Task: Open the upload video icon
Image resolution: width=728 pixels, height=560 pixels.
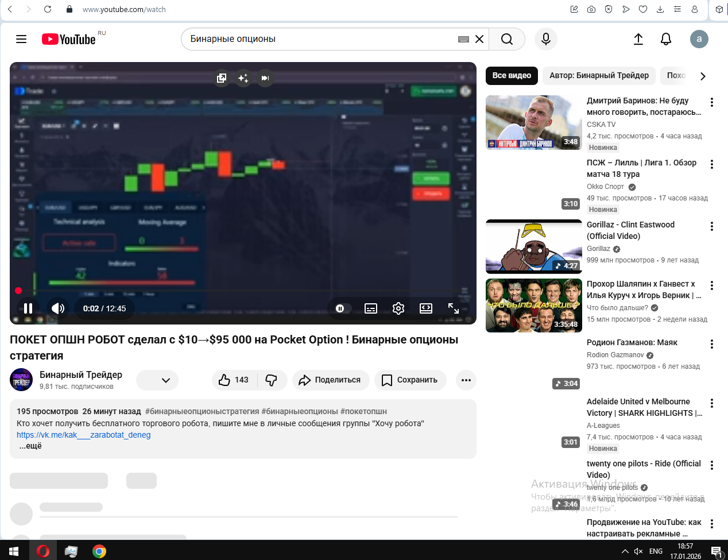Action: click(638, 39)
